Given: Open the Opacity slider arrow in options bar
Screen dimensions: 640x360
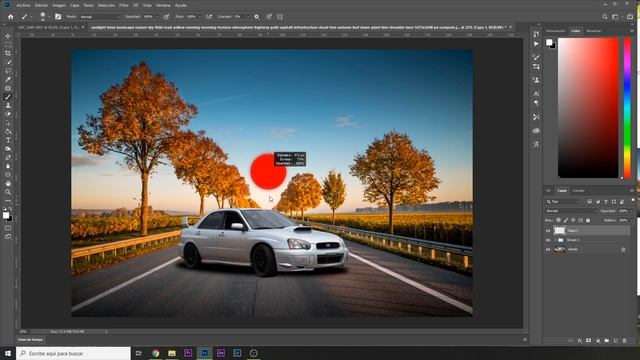Looking at the screenshot, I should click(157, 17).
